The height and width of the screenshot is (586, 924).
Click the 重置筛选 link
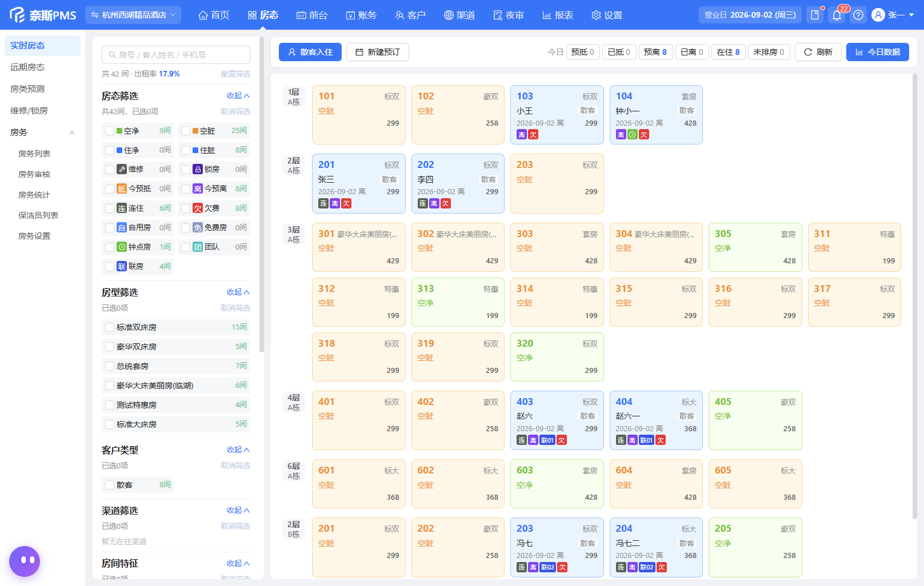click(x=235, y=74)
